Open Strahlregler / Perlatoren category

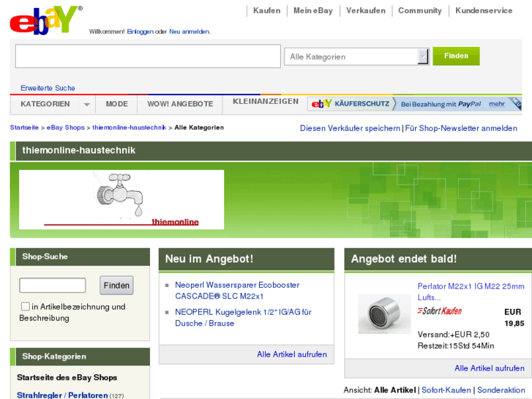click(62, 395)
